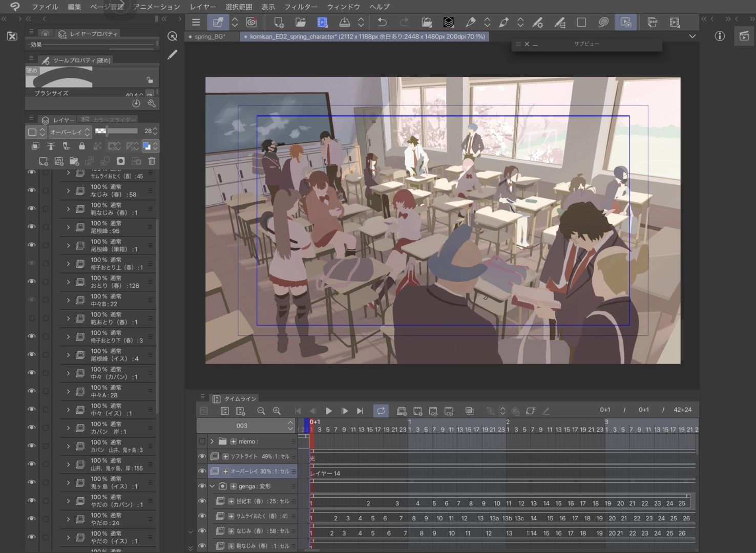The image size is (756, 553).
Task: Expand the 中々B :22 layer folder
Action: pyautogui.click(x=68, y=300)
